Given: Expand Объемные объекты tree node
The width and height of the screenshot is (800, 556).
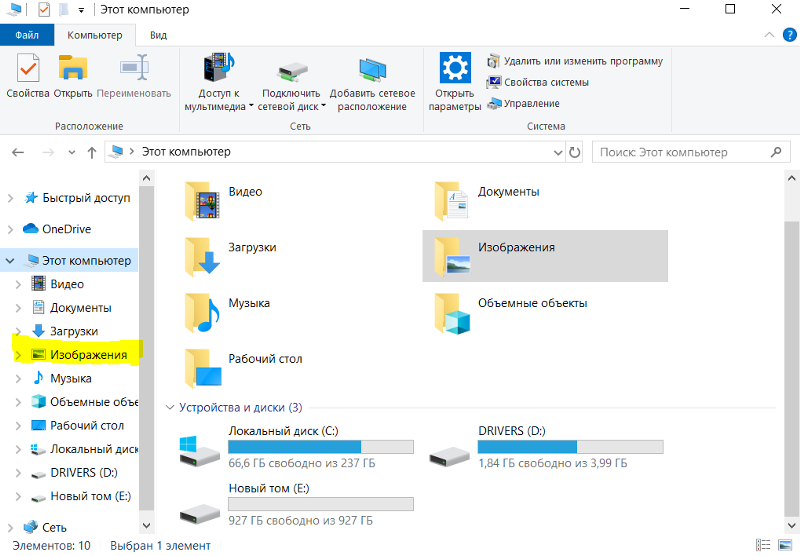Looking at the screenshot, I should [18, 402].
